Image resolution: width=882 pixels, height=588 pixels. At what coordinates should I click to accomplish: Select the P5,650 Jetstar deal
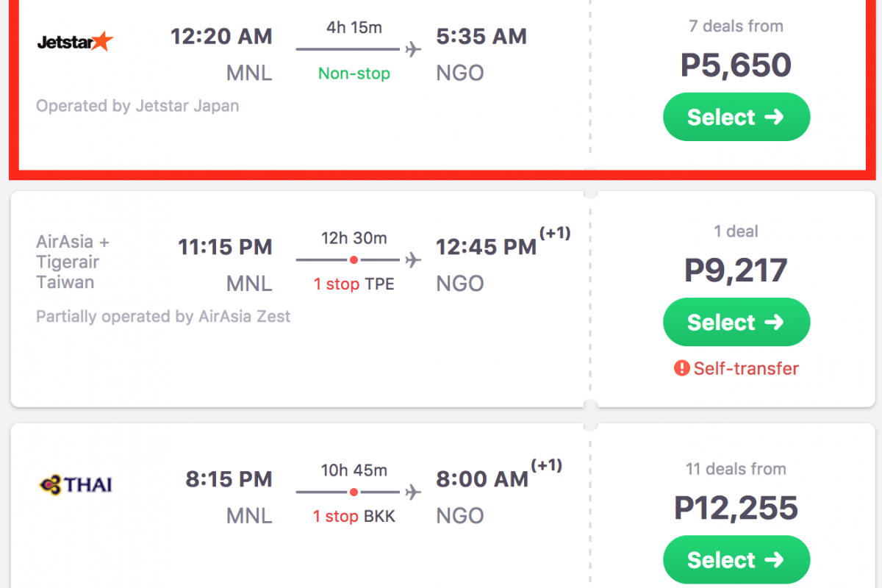pyautogui.click(x=736, y=117)
